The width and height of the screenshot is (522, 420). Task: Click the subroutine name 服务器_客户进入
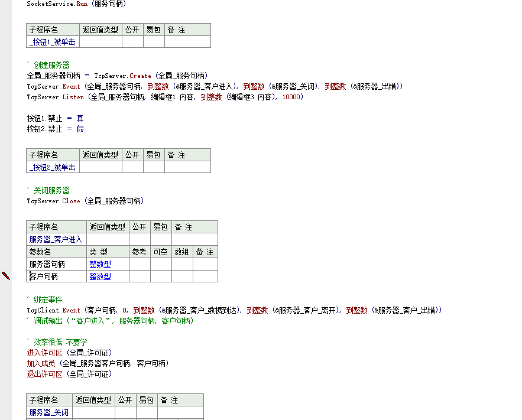pos(56,239)
